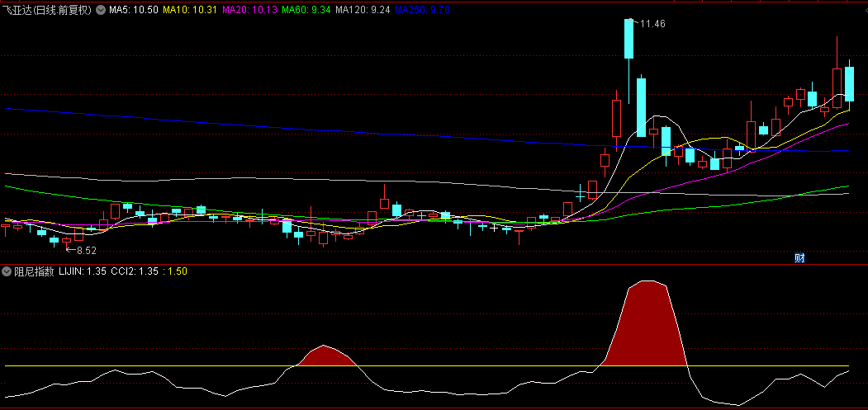The width and height of the screenshot is (868, 410).
Task: Expand the 阻尼指数 indicator dropdown arrow
Action: pos(7,271)
